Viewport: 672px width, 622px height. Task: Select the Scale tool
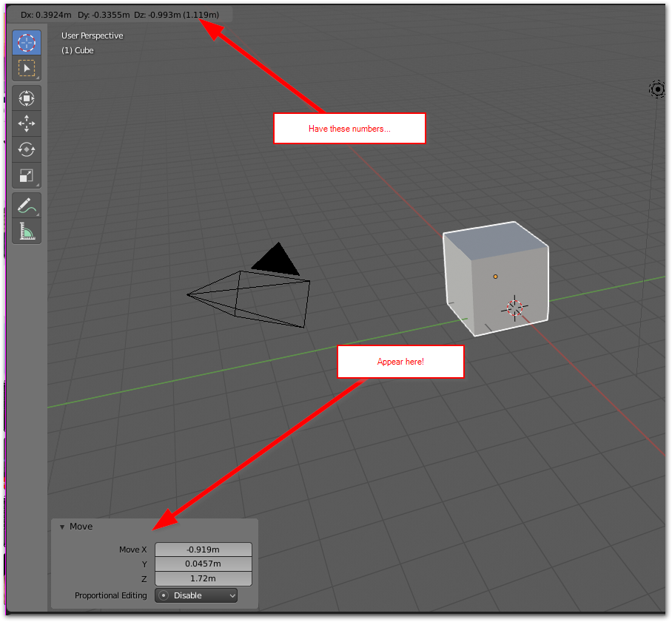27,175
